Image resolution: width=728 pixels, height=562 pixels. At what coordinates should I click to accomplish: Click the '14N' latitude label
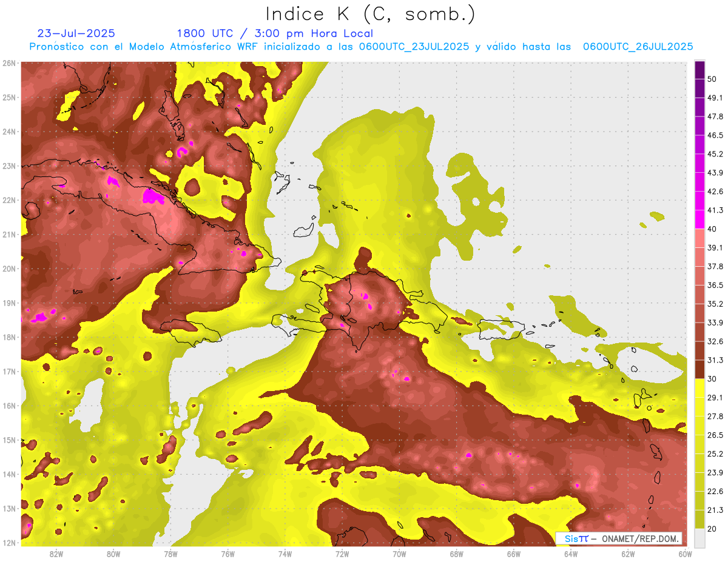point(8,474)
